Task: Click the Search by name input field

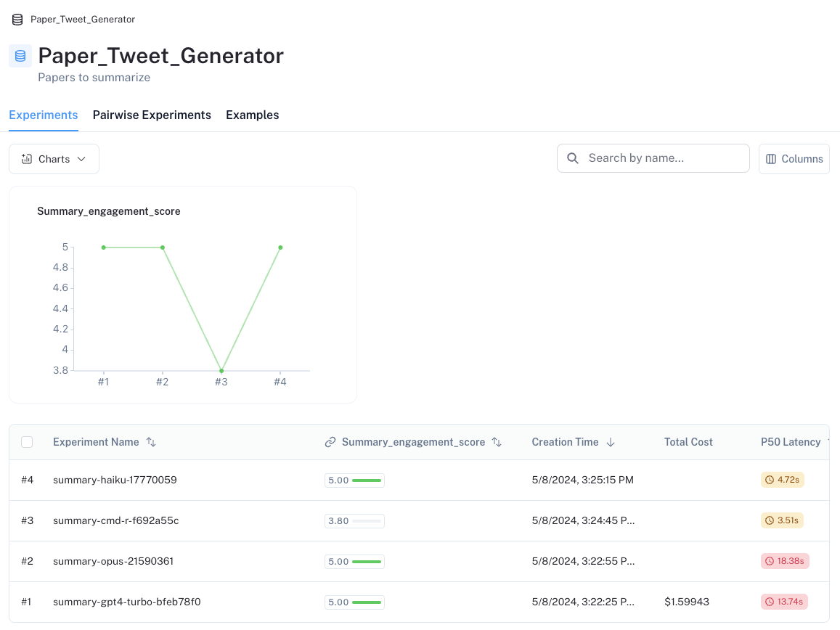Action: pos(661,158)
